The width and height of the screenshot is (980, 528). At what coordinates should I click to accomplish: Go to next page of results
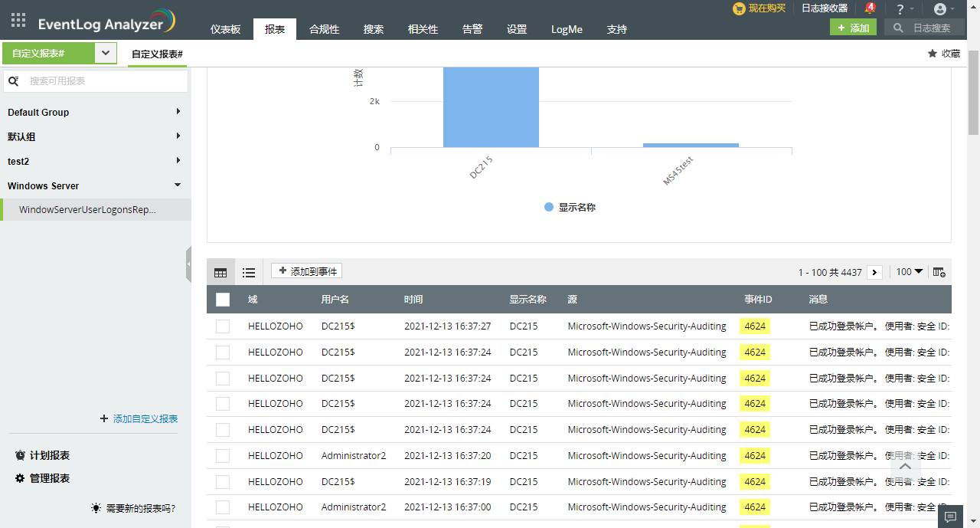875,272
